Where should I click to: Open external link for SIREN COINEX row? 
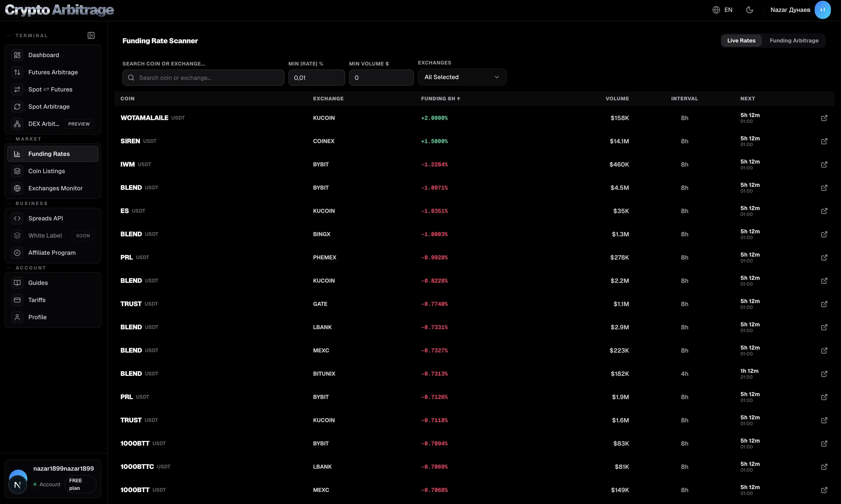pyautogui.click(x=824, y=141)
